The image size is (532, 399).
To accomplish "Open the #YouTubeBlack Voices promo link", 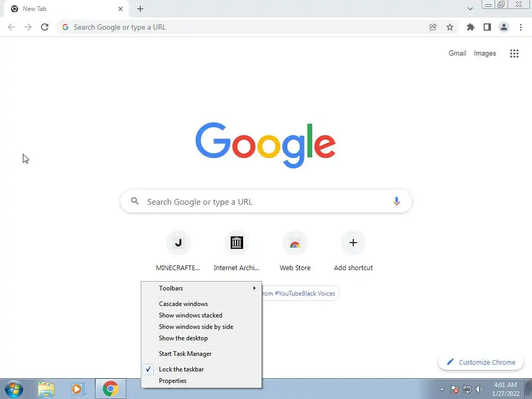I will tap(300, 294).
